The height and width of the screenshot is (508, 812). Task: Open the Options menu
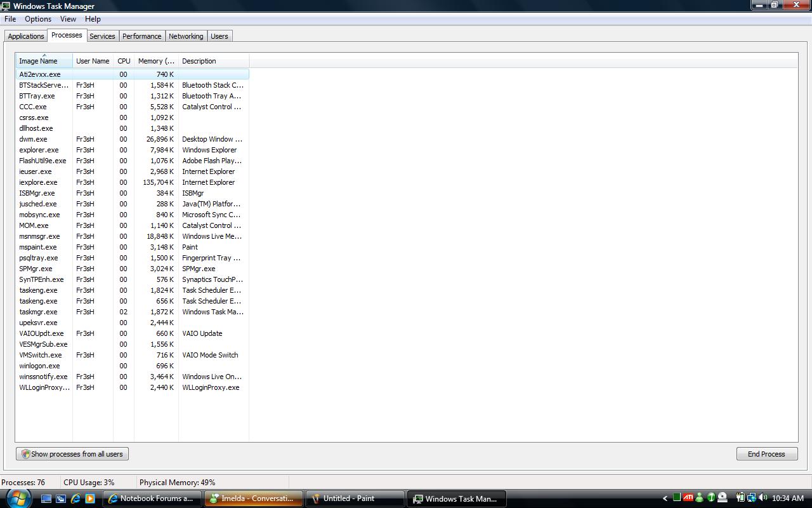38,19
